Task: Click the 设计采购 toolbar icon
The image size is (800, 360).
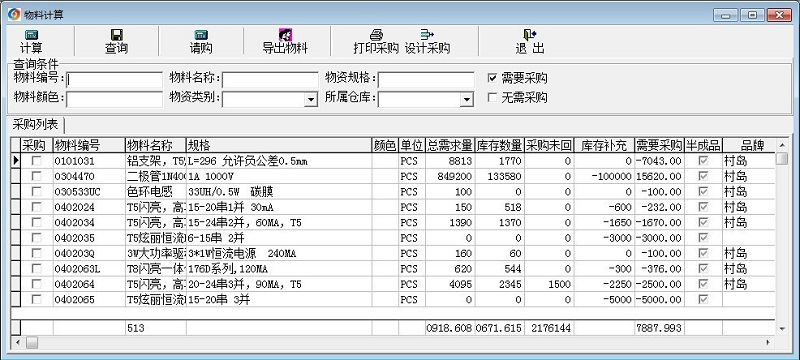Action: (427, 35)
